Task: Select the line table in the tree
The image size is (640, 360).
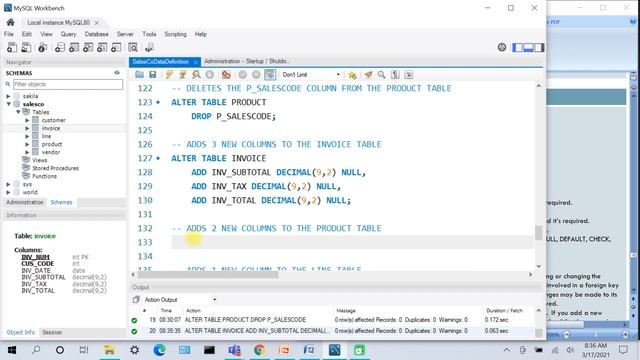Action: [x=46, y=136]
